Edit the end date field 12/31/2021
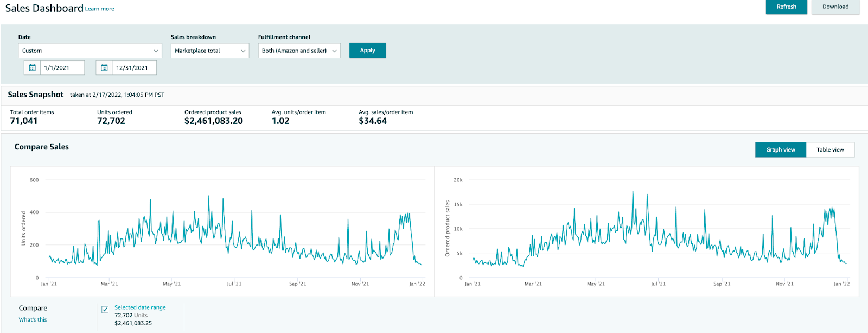The width and height of the screenshot is (868, 333). click(x=134, y=68)
